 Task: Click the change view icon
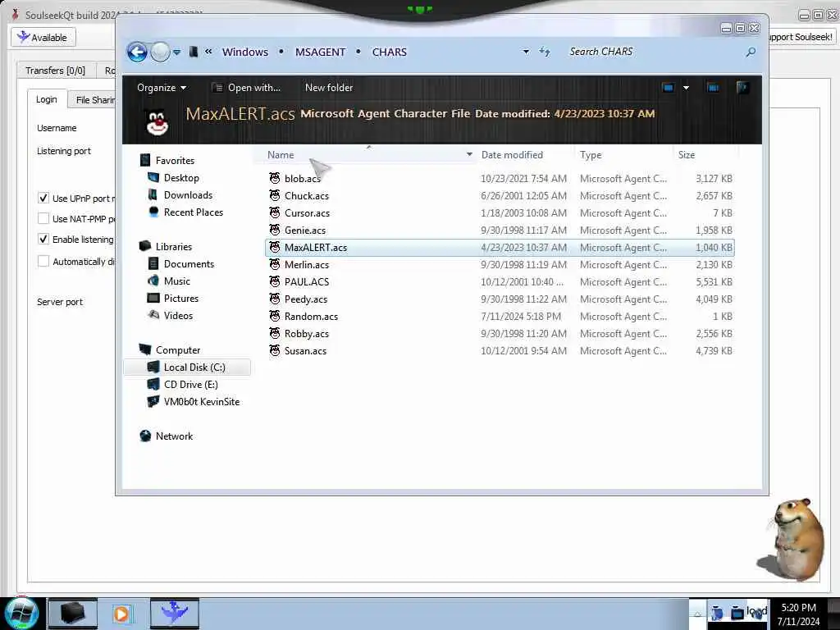coord(668,87)
